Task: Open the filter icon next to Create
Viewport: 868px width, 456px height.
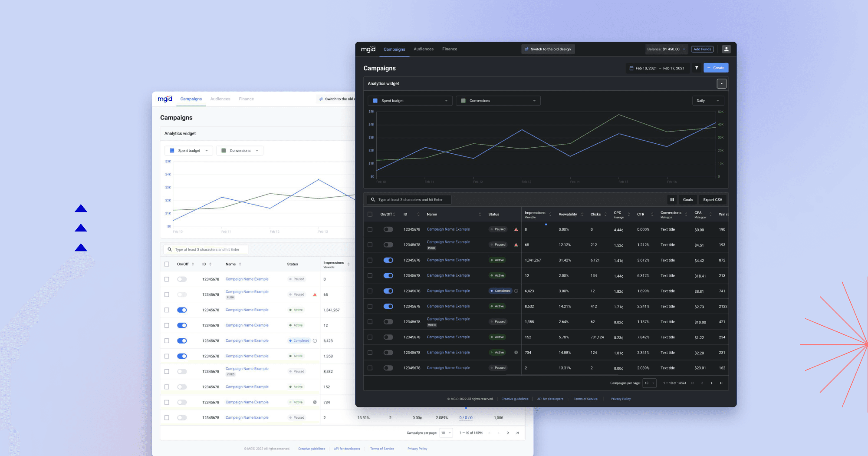Action: [697, 68]
